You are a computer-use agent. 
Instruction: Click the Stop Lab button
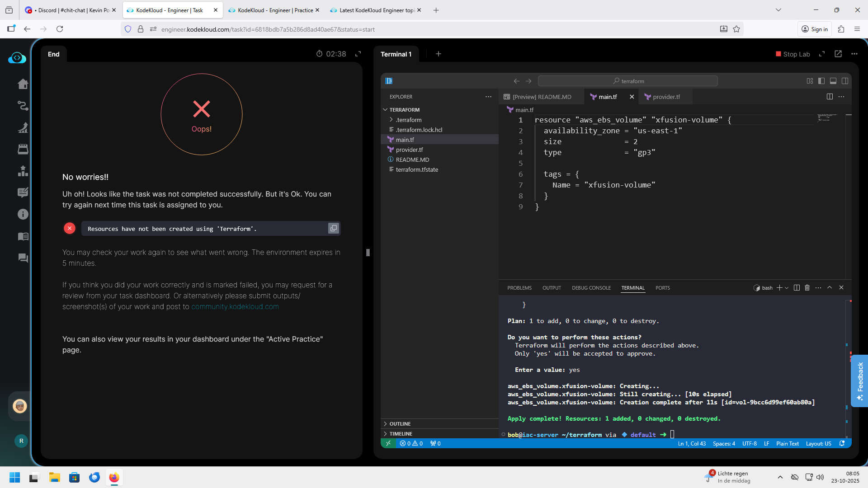click(793, 54)
